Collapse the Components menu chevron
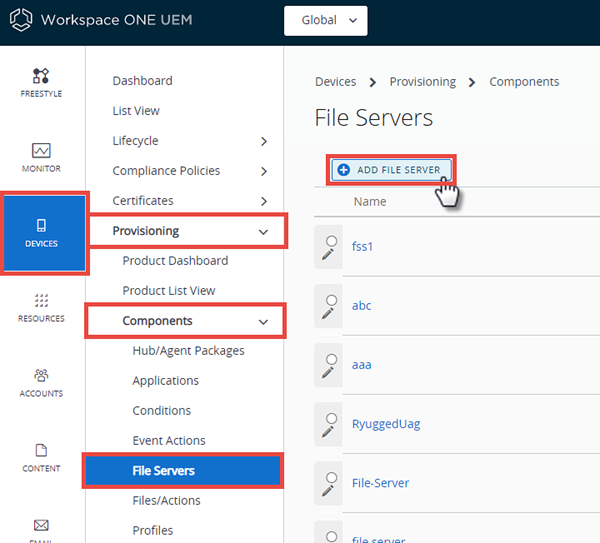600x543 pixels. [x=263, y=322]
